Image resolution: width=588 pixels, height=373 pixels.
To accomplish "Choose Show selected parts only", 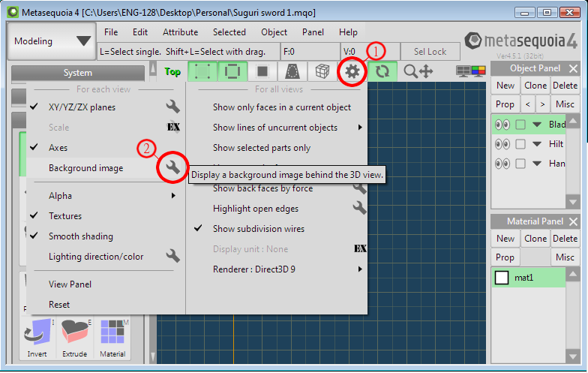I will click(261, 148).
